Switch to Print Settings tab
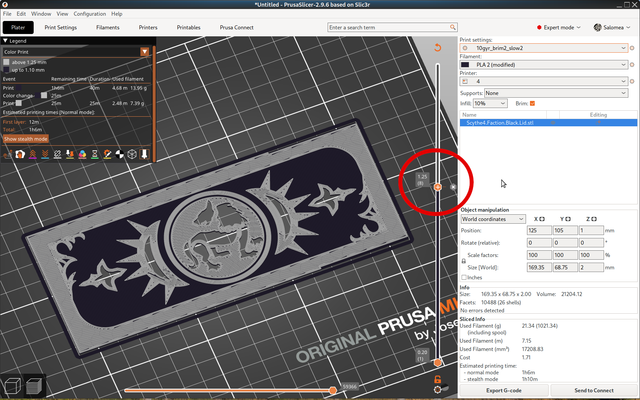Viewport: 640px width, 400px height. (x=60, y=27)
